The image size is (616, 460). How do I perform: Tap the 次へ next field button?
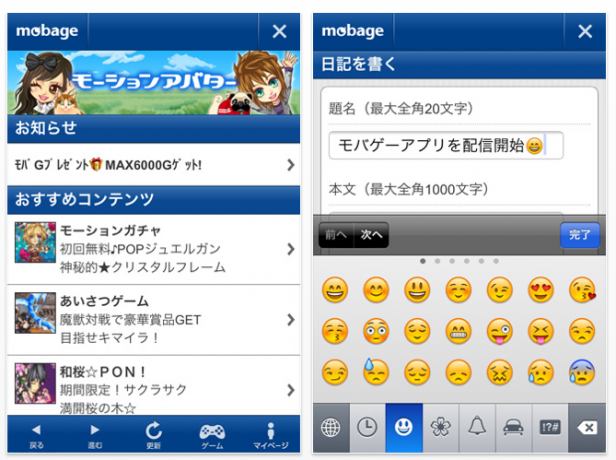(x=371, y=235)
